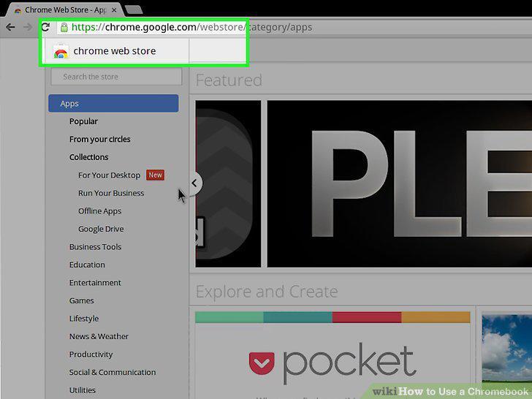Open Run Your Business collection
Image resolution: width=532 pixels, height=399 pixels.
click(x=111, y=193)
